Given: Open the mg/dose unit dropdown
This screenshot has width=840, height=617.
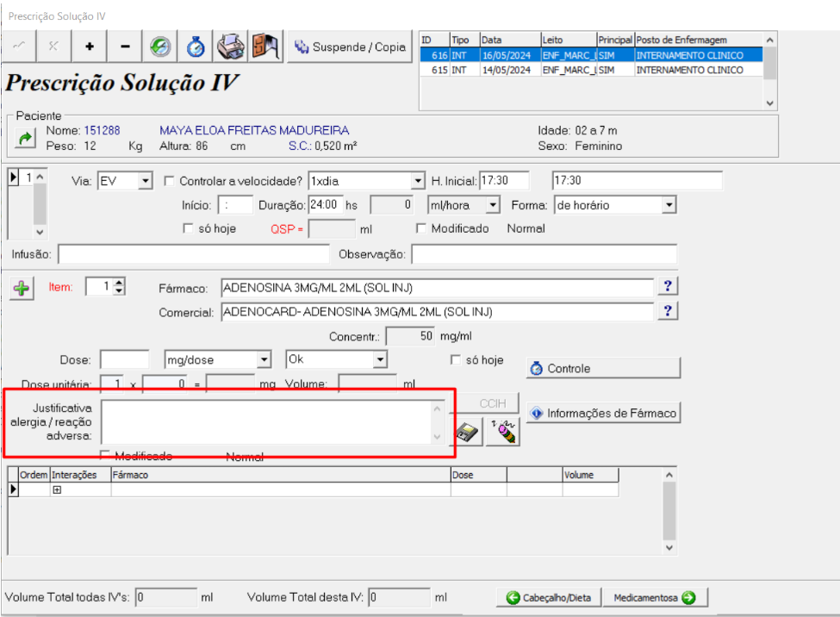Looking at the screenshot, I should click(264, 359).
